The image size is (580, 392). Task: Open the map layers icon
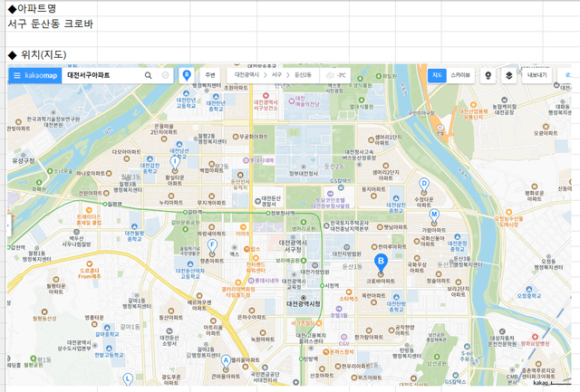(509, 75)
